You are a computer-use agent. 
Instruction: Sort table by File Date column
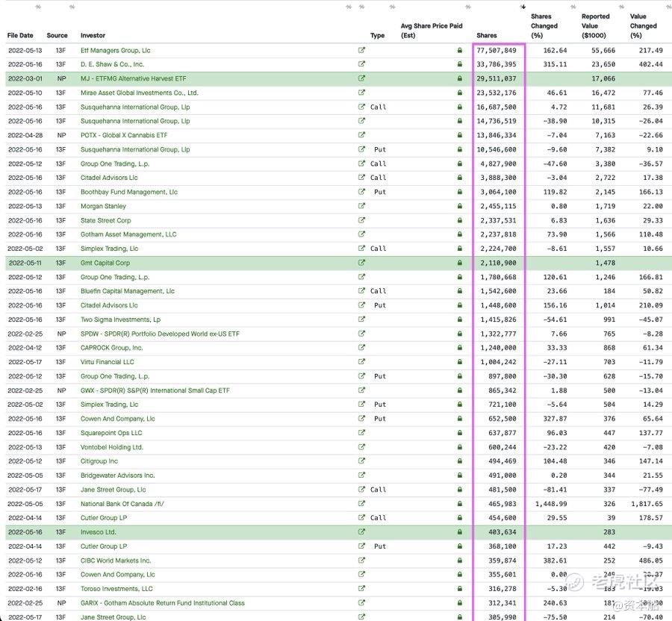click(x=20, y=36)
